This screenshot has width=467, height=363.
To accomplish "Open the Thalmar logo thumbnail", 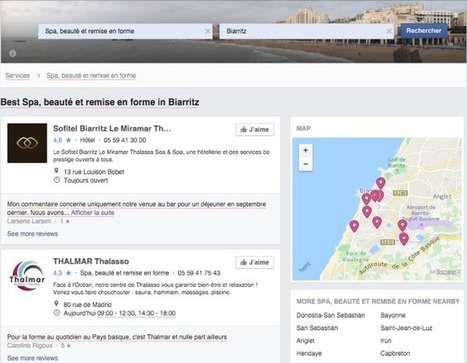I will [x=27, y=276].
